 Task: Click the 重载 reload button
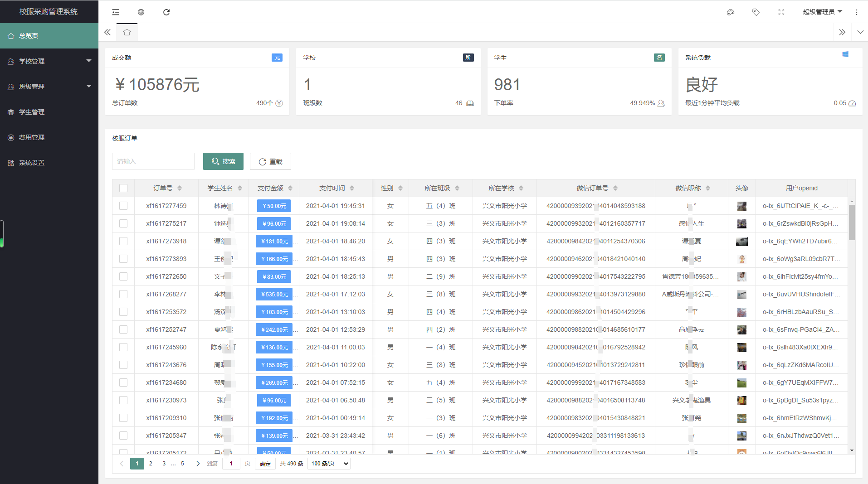270,161
